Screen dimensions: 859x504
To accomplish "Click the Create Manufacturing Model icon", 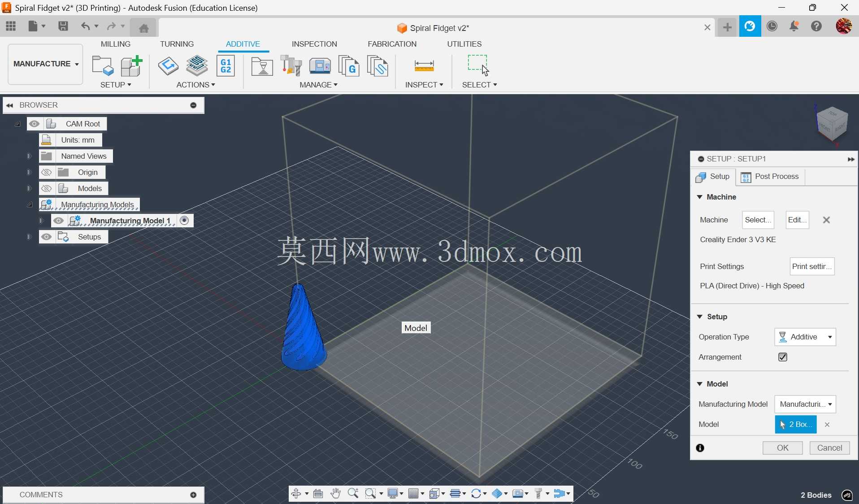I will click(131, 66).
